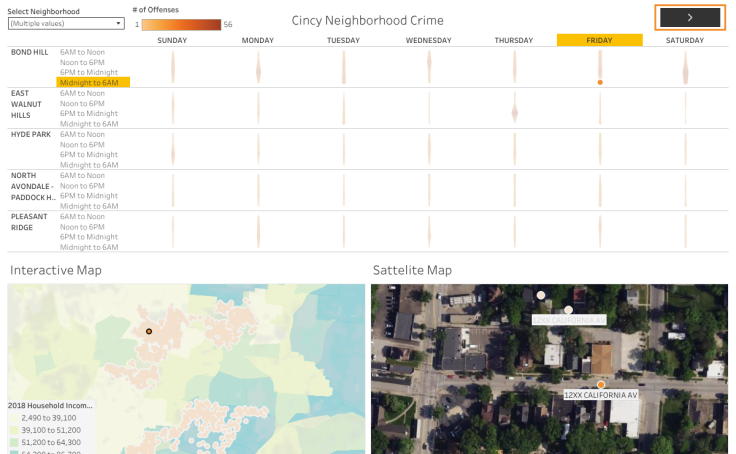Viewport: 736px width, 454px height.
Task: Click the orange mark in Bond Hill's Friday column
Action: (x=600, y=82)
